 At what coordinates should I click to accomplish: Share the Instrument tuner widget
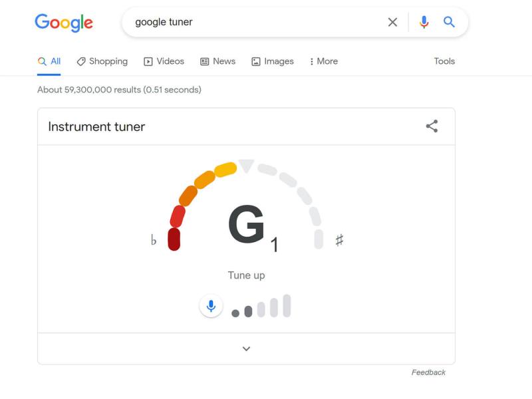(x=432, y=126)
